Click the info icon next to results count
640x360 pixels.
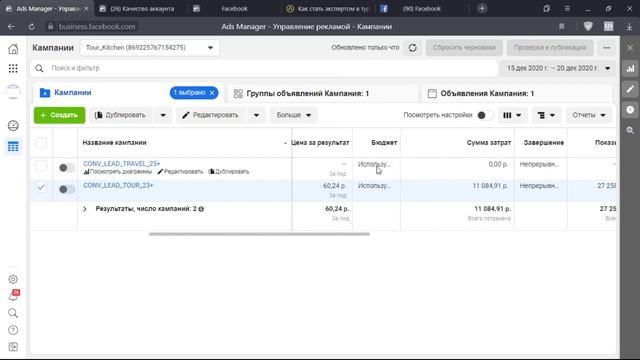tap(201, 209)
